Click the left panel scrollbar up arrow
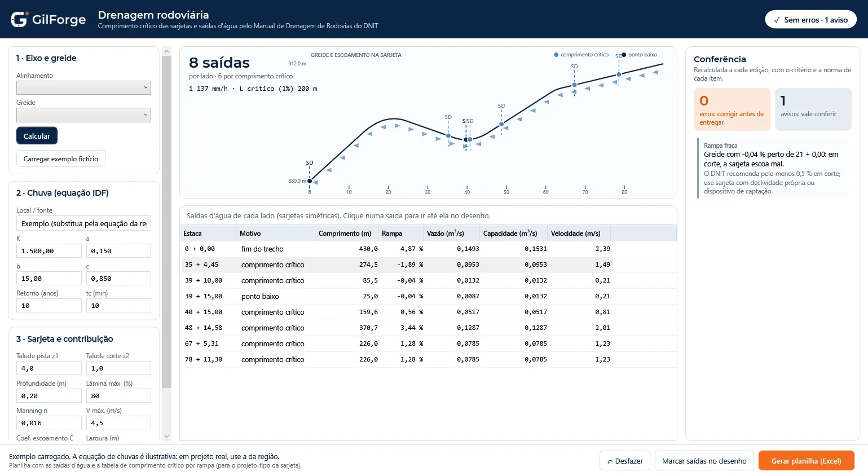Viewport: 868px width, 476px height. point(166,51)
